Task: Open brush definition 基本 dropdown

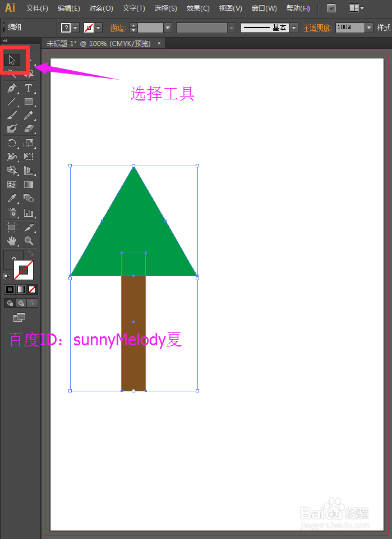Action: [294, 28]
